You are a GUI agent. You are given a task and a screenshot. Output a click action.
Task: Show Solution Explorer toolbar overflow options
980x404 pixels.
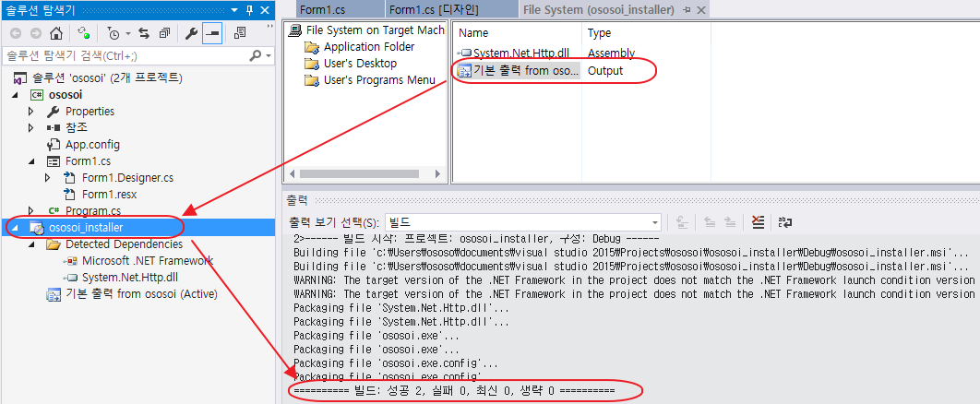269,28
